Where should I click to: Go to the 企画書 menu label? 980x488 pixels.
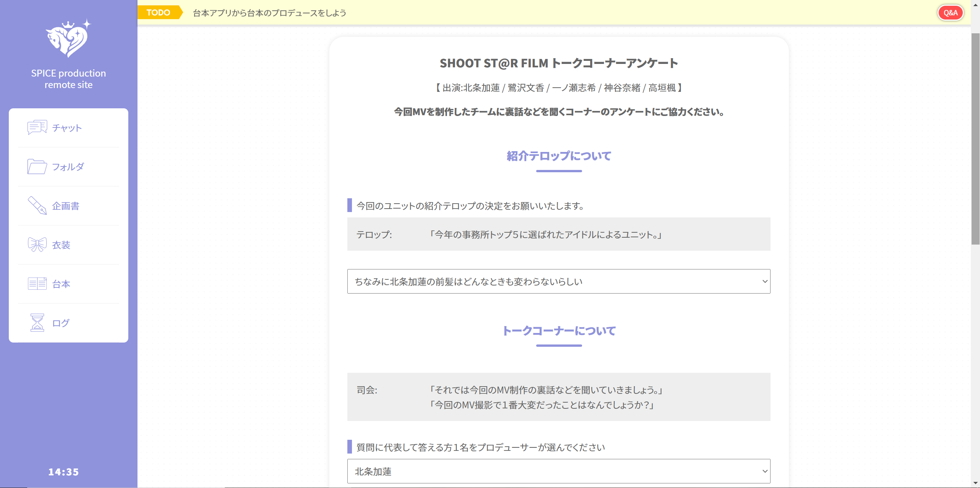pyautogui.click(x=66, y=206)
